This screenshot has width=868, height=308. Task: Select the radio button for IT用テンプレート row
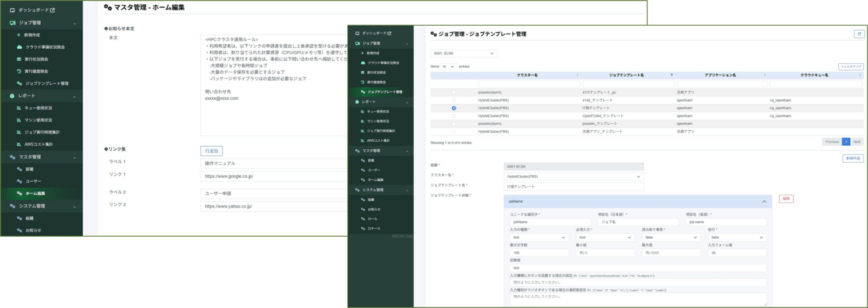coord(454,108)
